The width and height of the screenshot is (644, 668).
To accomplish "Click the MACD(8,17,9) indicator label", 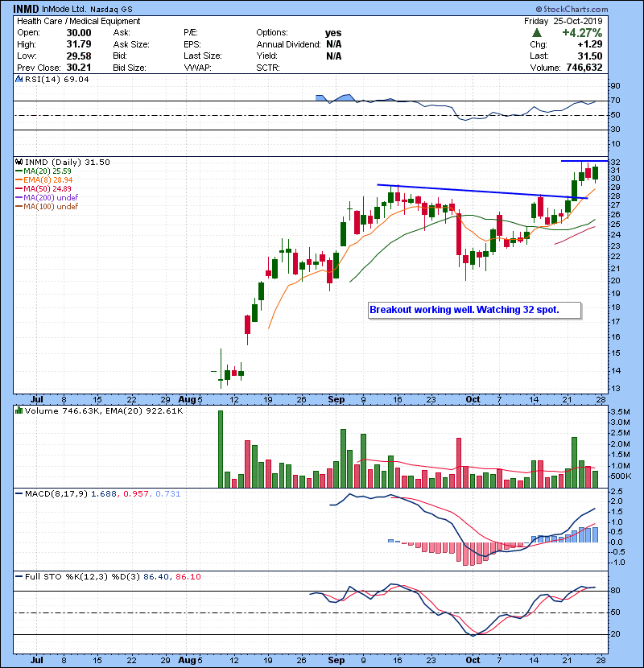I will pyautogui.click(x=56, y=494).
